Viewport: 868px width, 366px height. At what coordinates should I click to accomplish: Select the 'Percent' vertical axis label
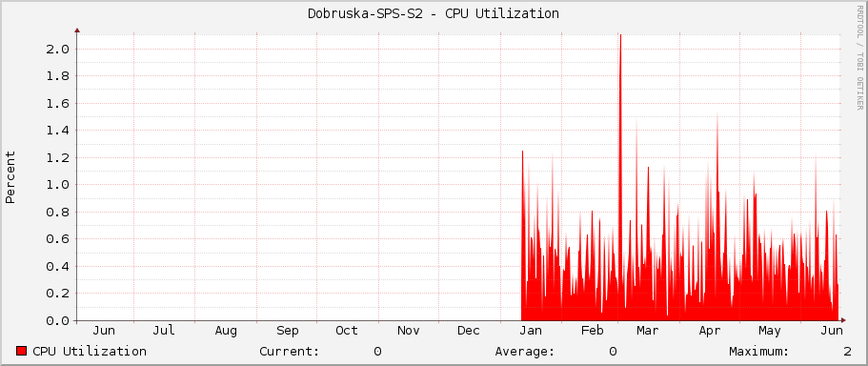tap(10, 177)
